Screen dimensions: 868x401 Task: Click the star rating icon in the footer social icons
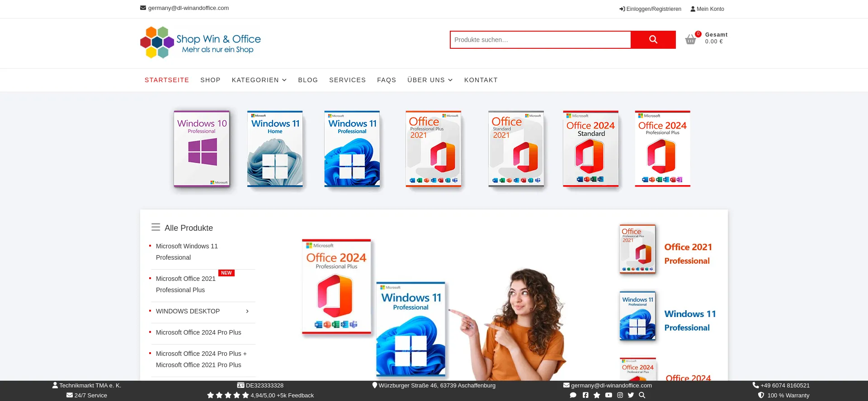coord(597,395)
